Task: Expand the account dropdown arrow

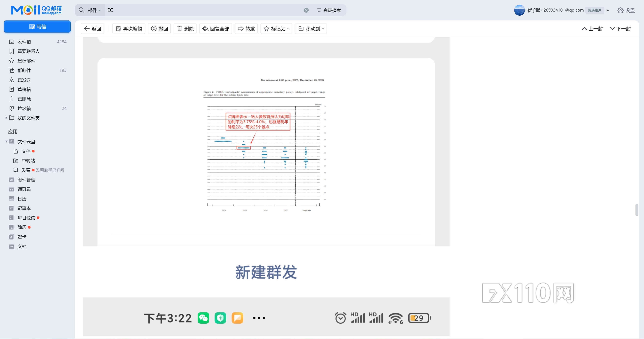Action: pos(608,11)
